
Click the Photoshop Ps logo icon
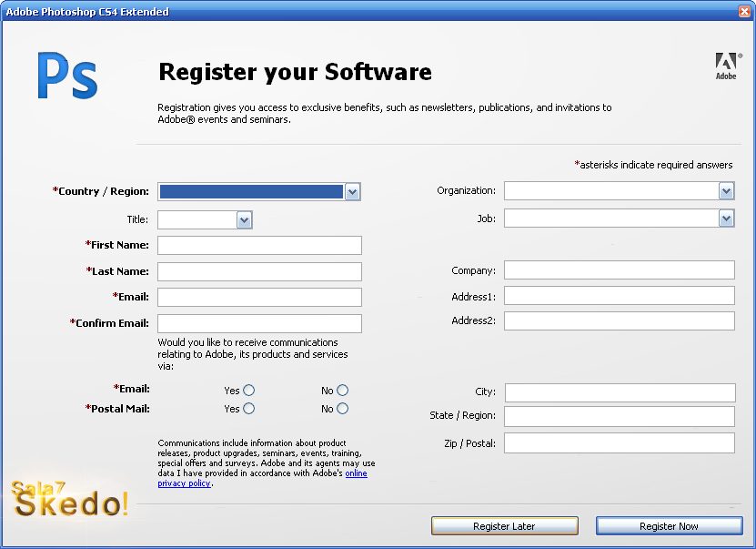pyautogui.click(x=66, y=76)
